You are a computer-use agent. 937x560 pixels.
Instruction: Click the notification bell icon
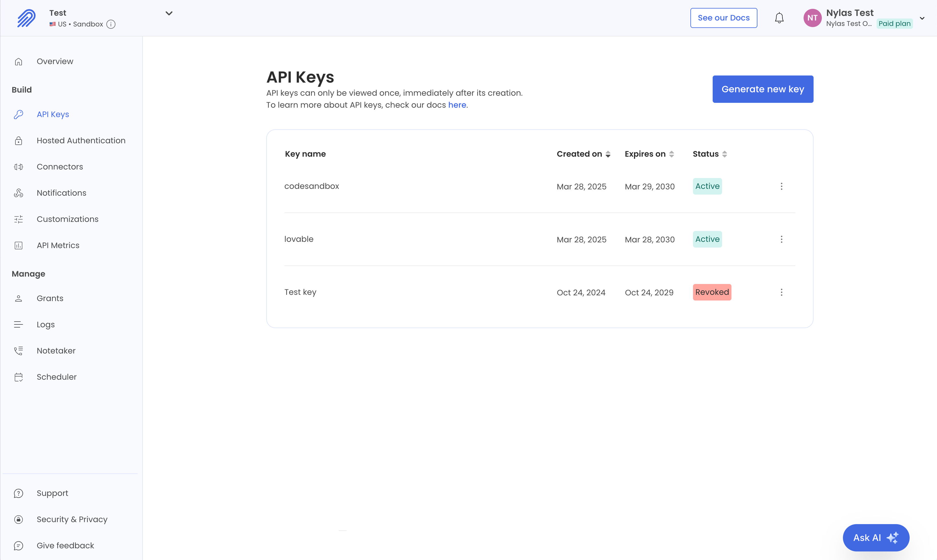click(779, 17)
